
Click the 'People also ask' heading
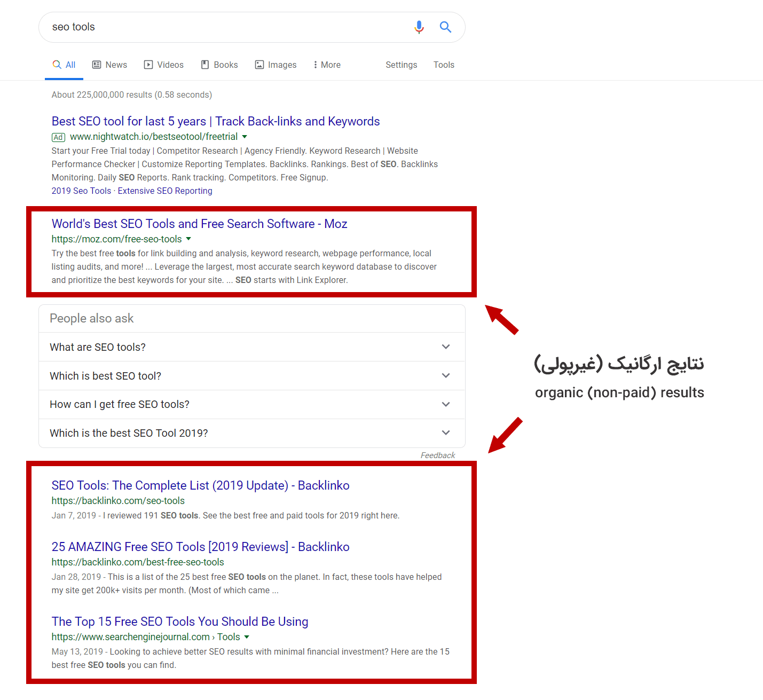92,318
